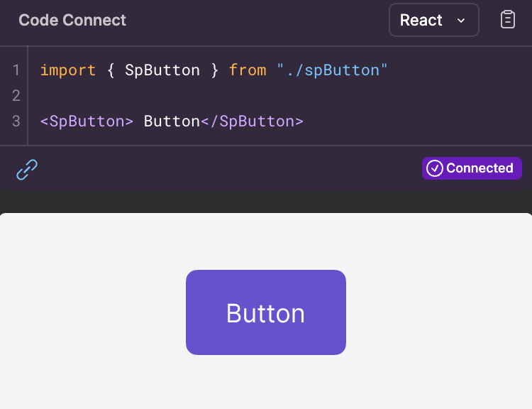Click the opening <SpButton> tag

tap(87, 121)
